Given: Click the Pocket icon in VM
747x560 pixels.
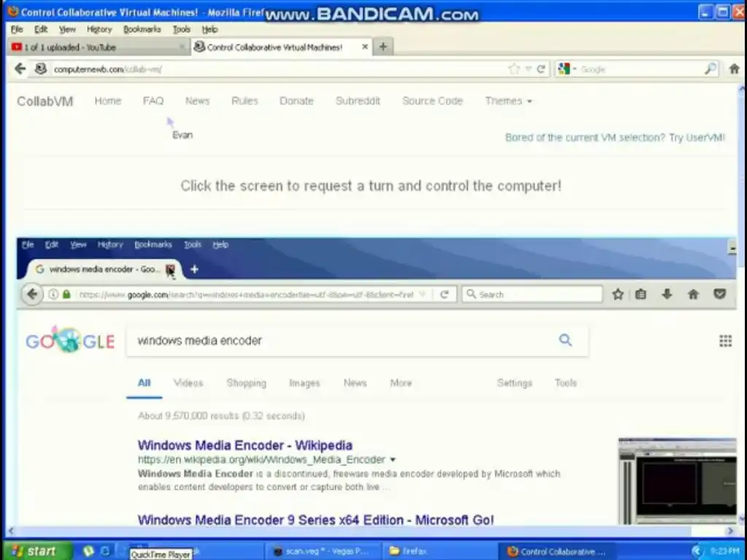Looking at the screenshot, I should (x=719, y=295).
